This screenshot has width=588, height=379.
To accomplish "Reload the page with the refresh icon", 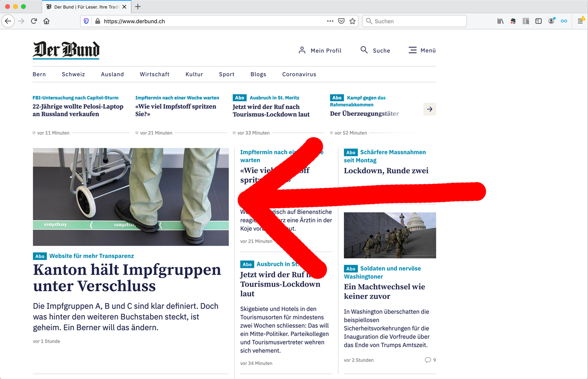I will 34,21.
